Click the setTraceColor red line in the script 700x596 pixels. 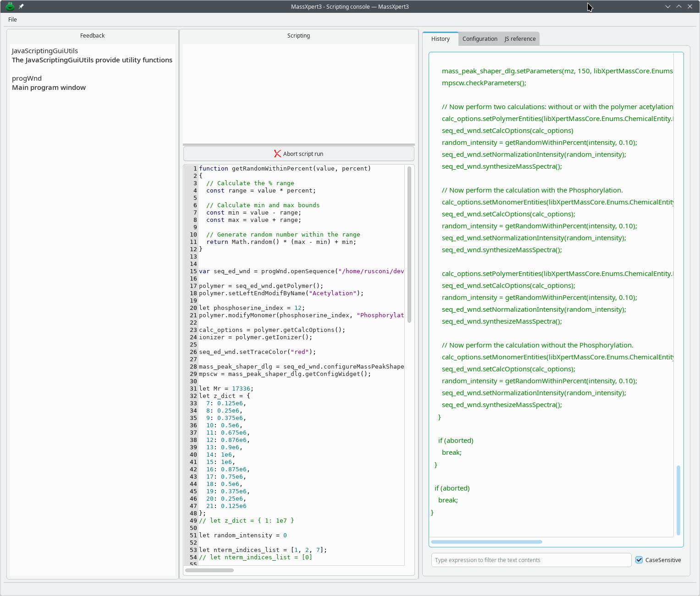[256, 352]
